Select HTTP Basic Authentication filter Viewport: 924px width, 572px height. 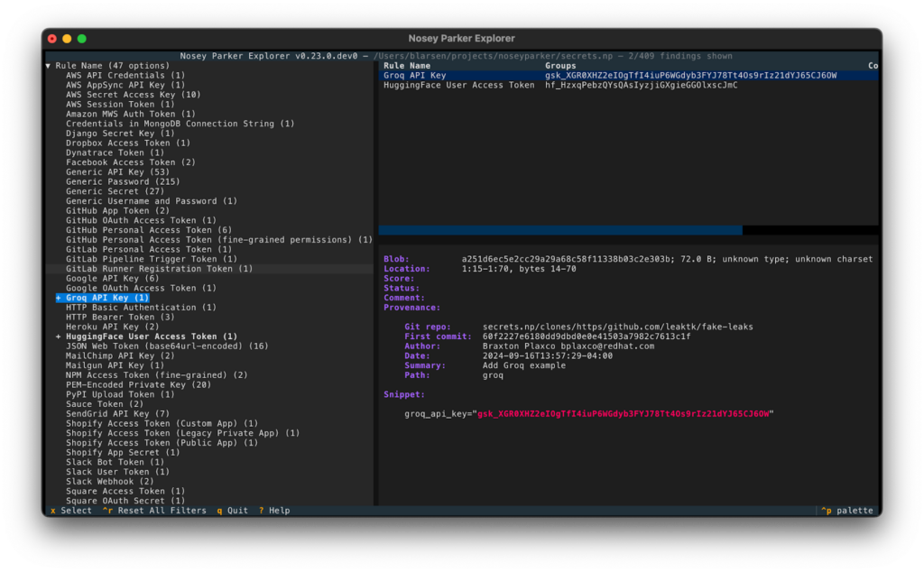(141, 308)
